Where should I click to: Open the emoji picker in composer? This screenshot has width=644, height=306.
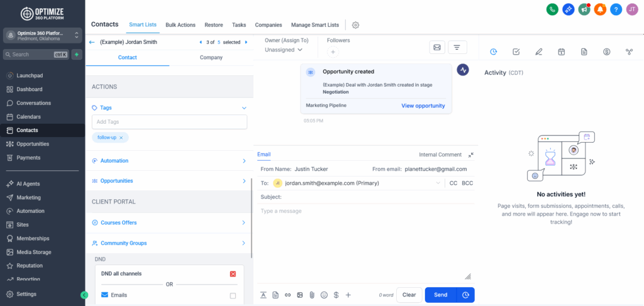324,295
